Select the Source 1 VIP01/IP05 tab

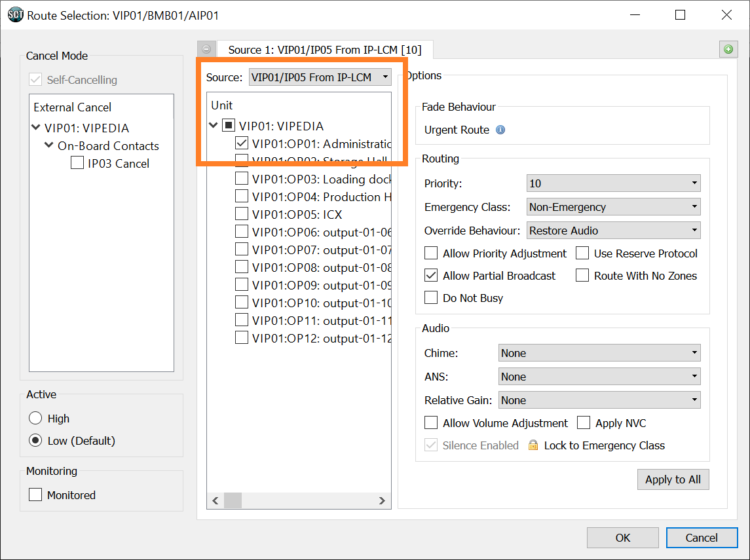tap(324, 50)
